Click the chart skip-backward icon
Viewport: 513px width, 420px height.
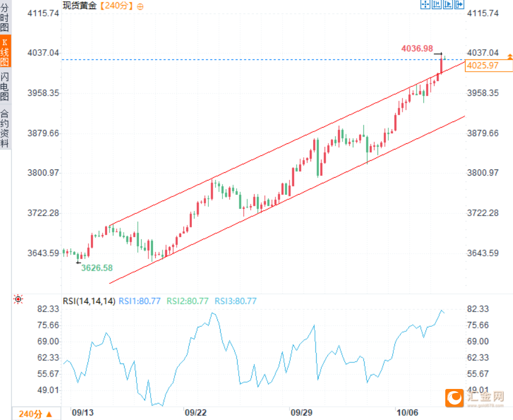coord(436,5)
